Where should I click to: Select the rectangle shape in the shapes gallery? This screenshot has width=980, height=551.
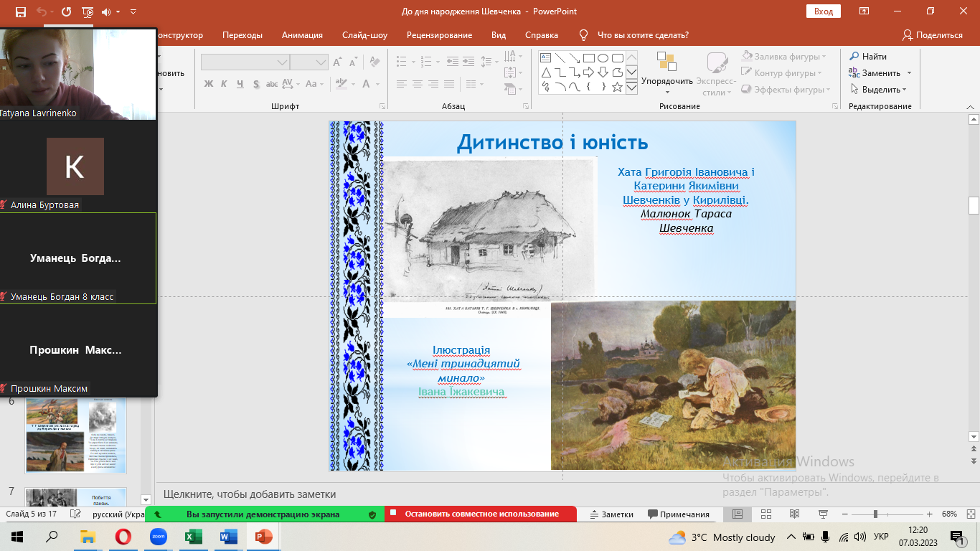tap(588, 58)
